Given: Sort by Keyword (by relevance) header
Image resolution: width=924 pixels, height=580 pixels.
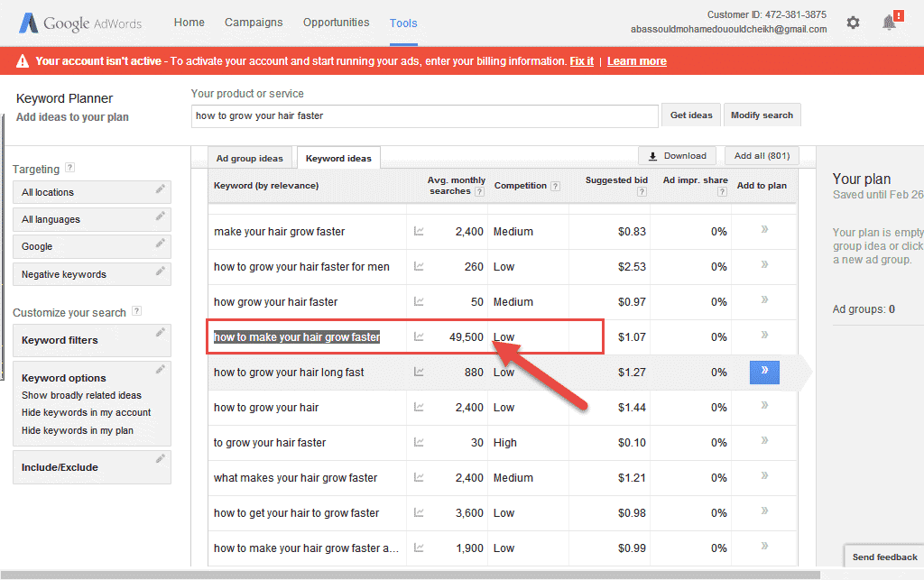Looking at the screenshot, I should point(266,186).
